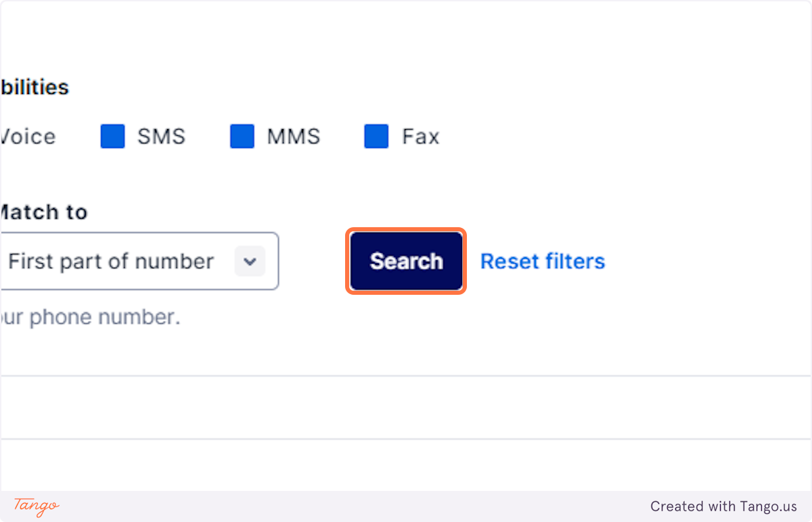Toggle the Fax capability checkbox
Image resolution: width=812 pixels, height=522 pixels.
pos(376,137)
